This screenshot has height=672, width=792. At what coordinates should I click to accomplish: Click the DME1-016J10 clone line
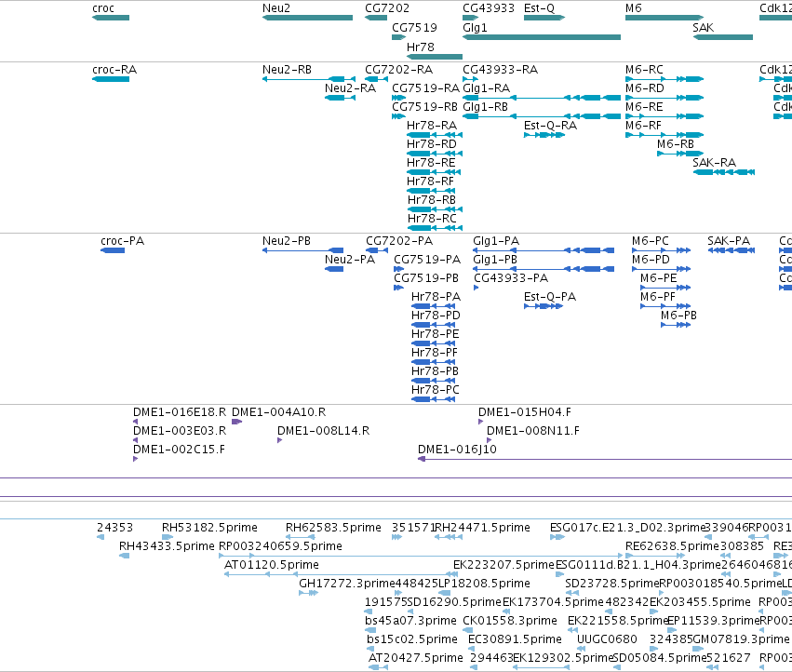[605, 459]
